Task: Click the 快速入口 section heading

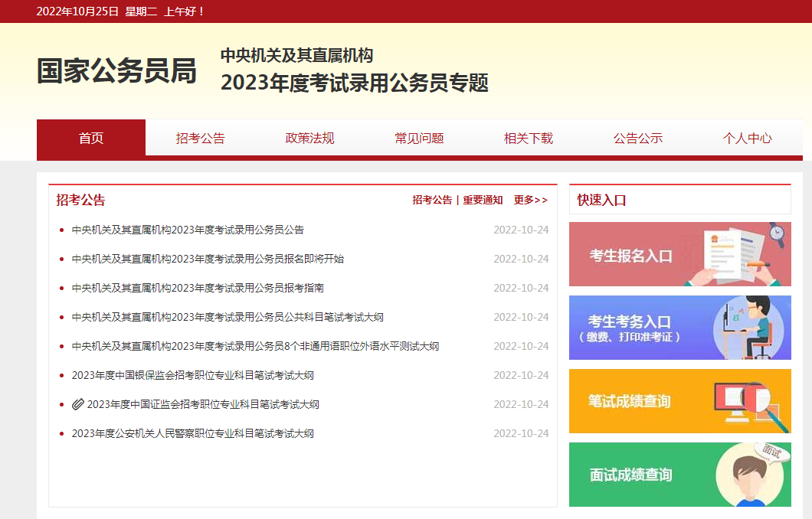Action: pos(602,201)
